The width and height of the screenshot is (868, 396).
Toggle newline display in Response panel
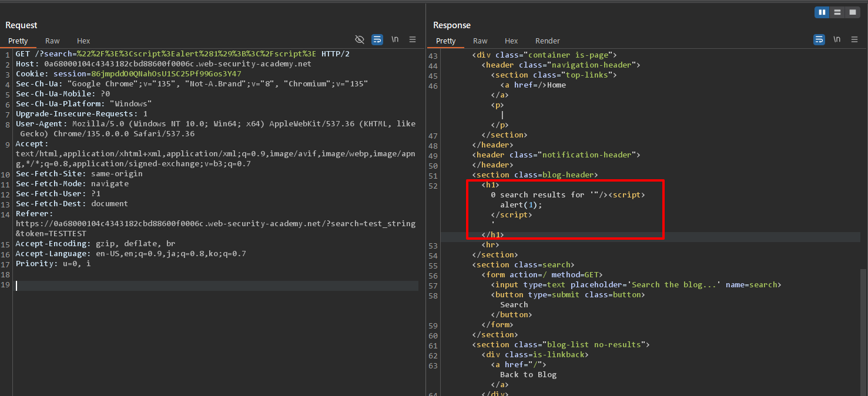click(x=837, y=39)
